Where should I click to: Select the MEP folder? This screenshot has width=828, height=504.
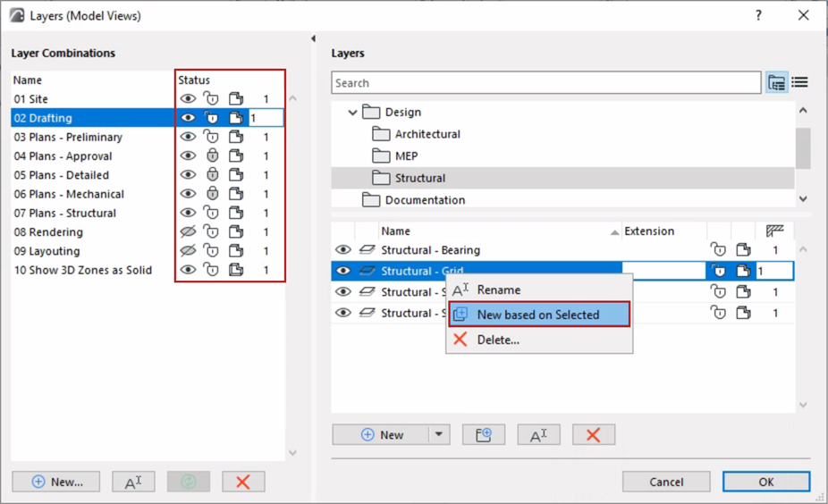click(406, 156)
